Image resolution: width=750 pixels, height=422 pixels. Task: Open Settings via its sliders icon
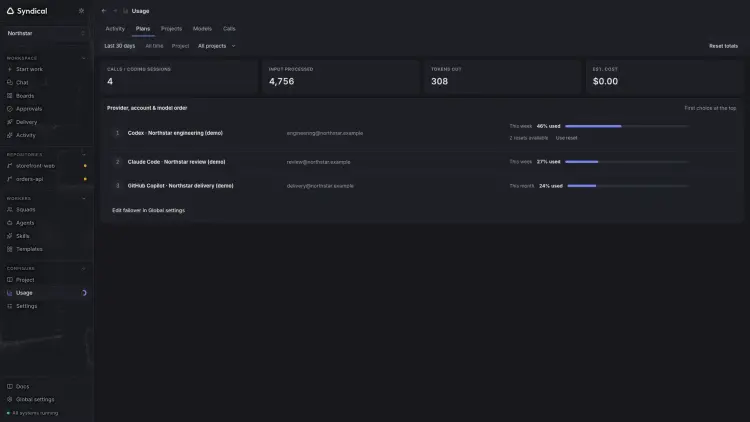point(10,306)
